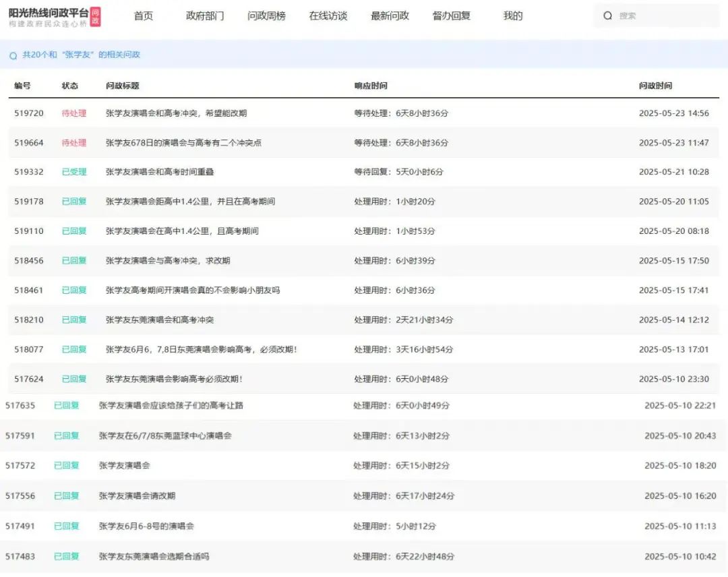Viewport: 728px width, 577px height.
Task: Switch to 在线访谈 section
Action: click(328, 16)
